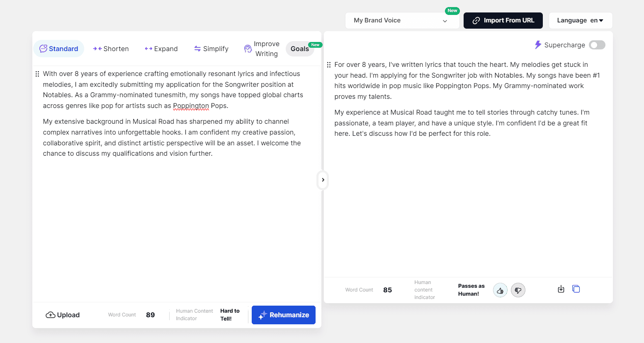Viewport: 644px width, 343px height.
Task: Click the thumbs down feedback icon
Action: (x=518, y=290)
